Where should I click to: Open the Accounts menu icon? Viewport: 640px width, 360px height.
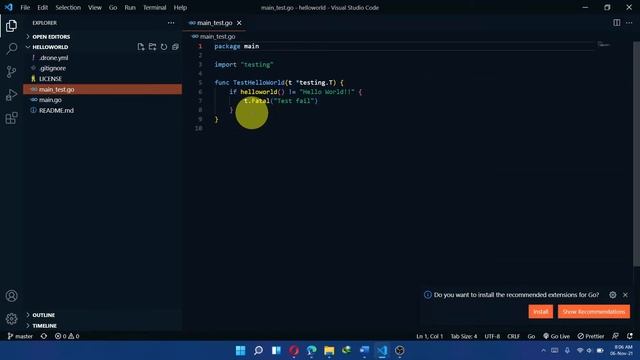11,296
